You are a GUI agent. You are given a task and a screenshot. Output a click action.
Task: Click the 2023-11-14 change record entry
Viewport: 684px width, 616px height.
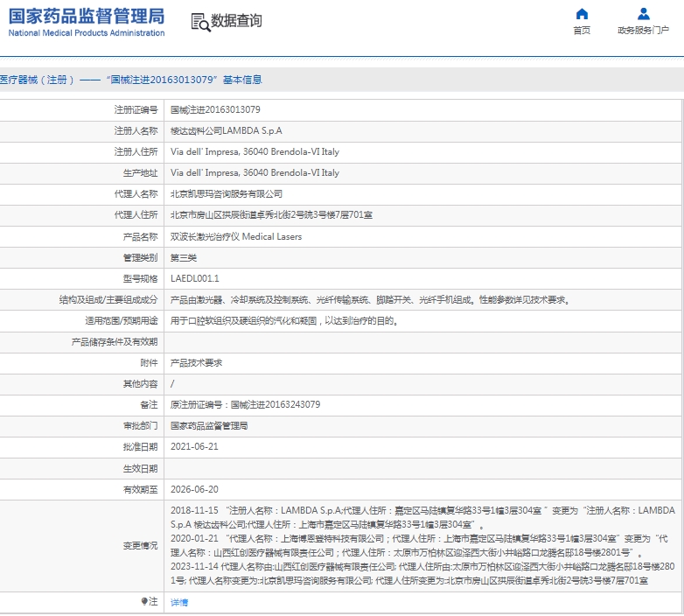(422, 573)
